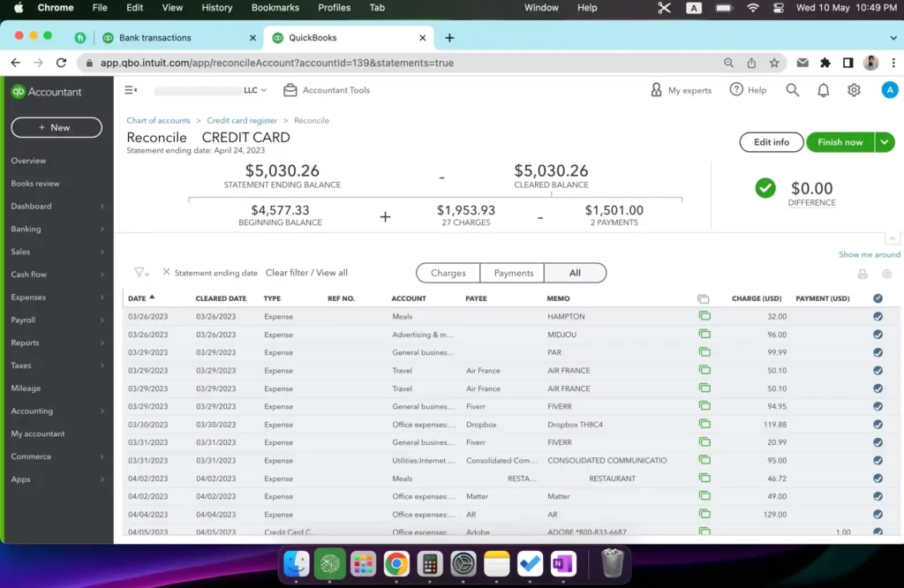Uncheck cleared mark for PAR row
904x588 pixels.
click(878, 352)
